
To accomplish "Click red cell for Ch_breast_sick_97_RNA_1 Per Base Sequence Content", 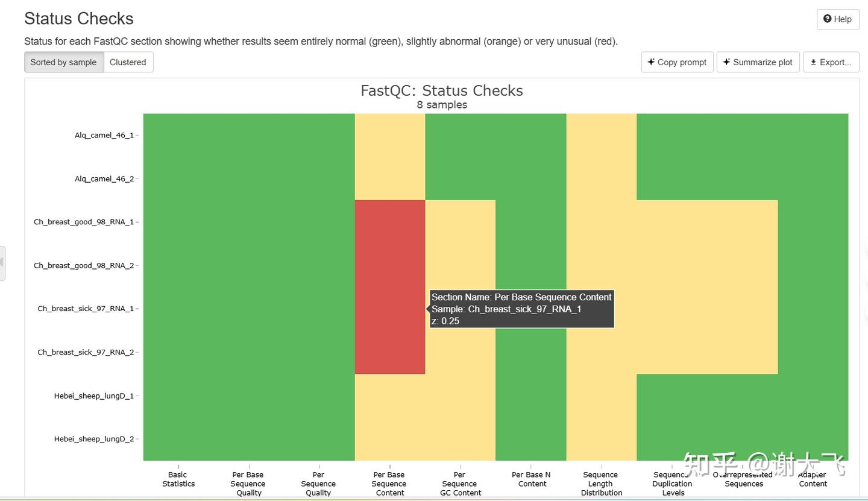I will [390, 309].
